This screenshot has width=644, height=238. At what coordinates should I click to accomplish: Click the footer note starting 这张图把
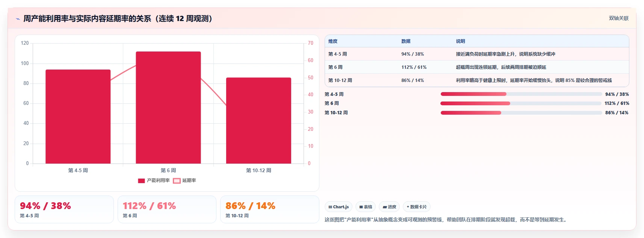pos(446,220)
